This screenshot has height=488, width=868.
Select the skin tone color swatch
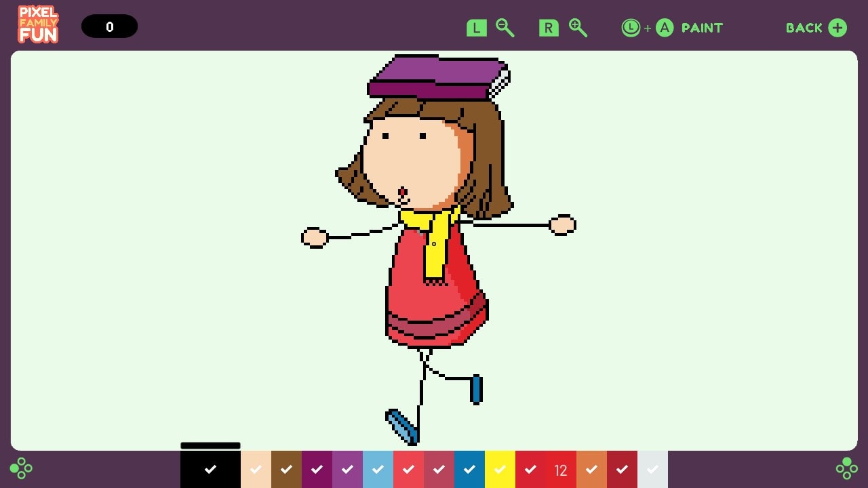tap(256, 468)
